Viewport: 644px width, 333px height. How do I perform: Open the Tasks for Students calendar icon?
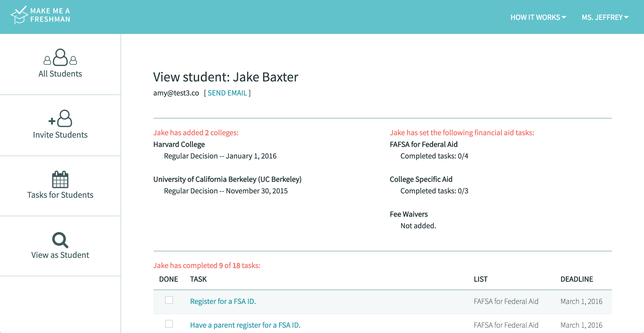[60, 179]
